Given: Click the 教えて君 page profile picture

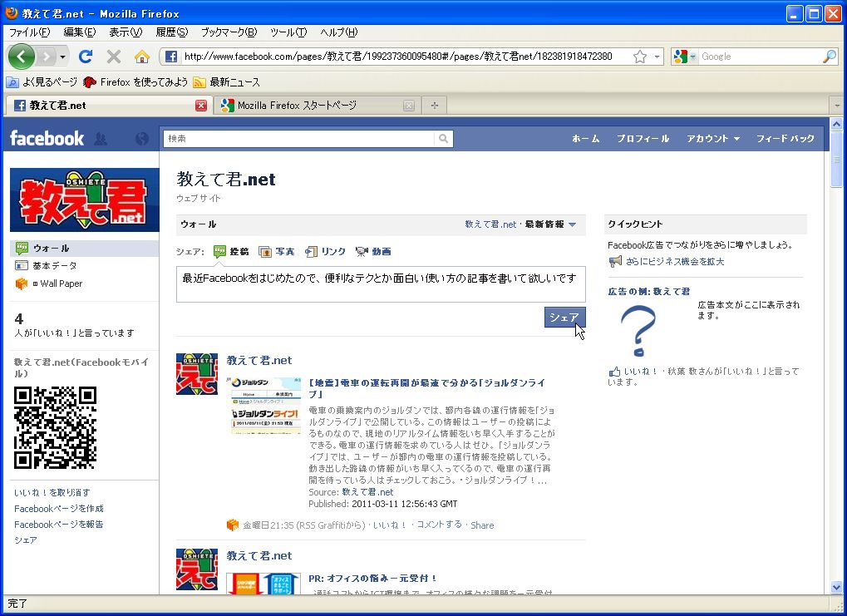Looking at the screenshot, I should 85,200.
